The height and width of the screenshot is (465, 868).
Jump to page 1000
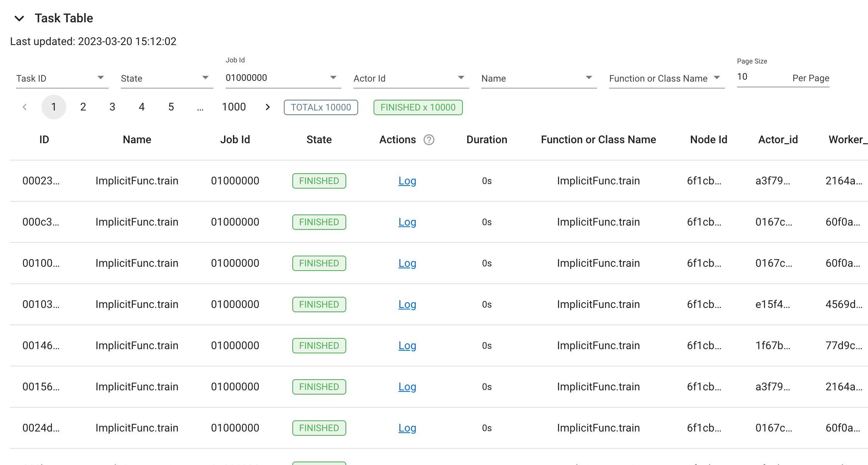point(234,107)
